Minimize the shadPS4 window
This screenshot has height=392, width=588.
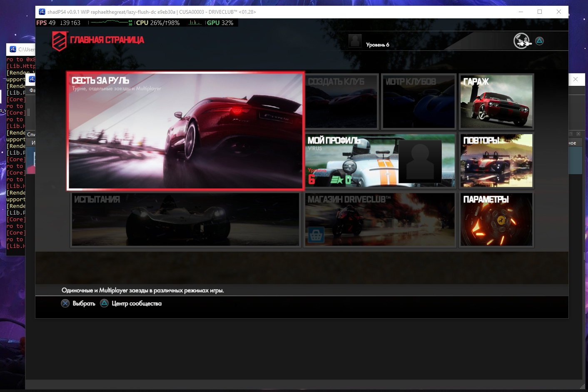(x=521, y=12)
